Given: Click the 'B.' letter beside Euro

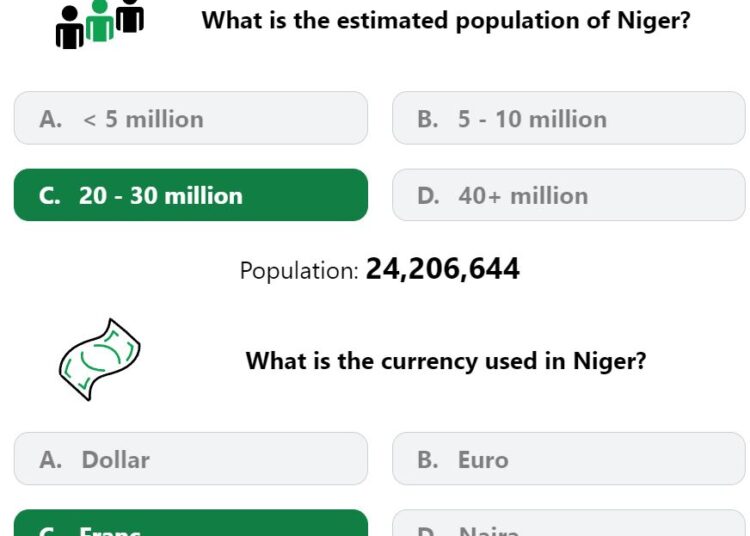Looking at the screenshot, I should pyautogui.click(x=428, y=459).
